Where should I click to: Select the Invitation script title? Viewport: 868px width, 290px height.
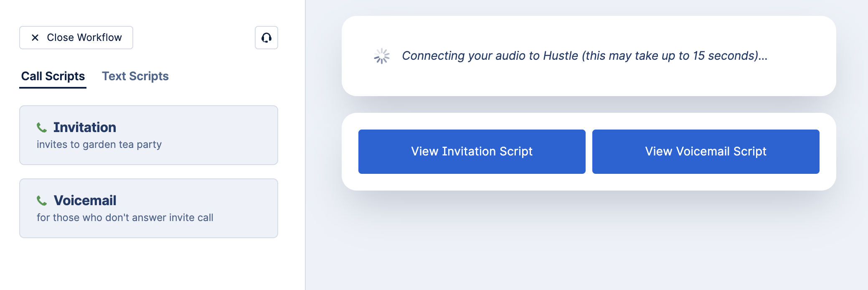[85, 127]
